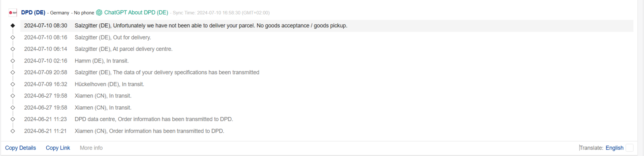Image resolution: width=644 pixels, height=156 pixels.
Task: Click marker for DPD data centre event
Action: [13, 119]
